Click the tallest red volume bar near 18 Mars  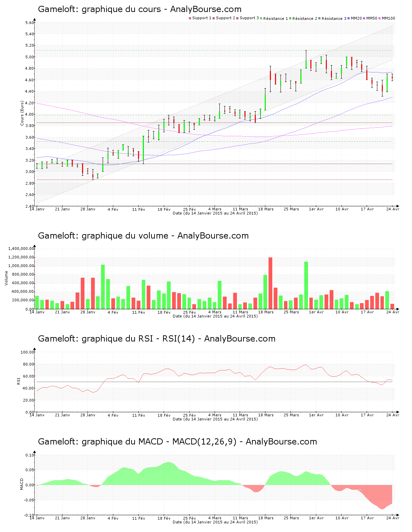pyautogui.click(x=270, y=283)
